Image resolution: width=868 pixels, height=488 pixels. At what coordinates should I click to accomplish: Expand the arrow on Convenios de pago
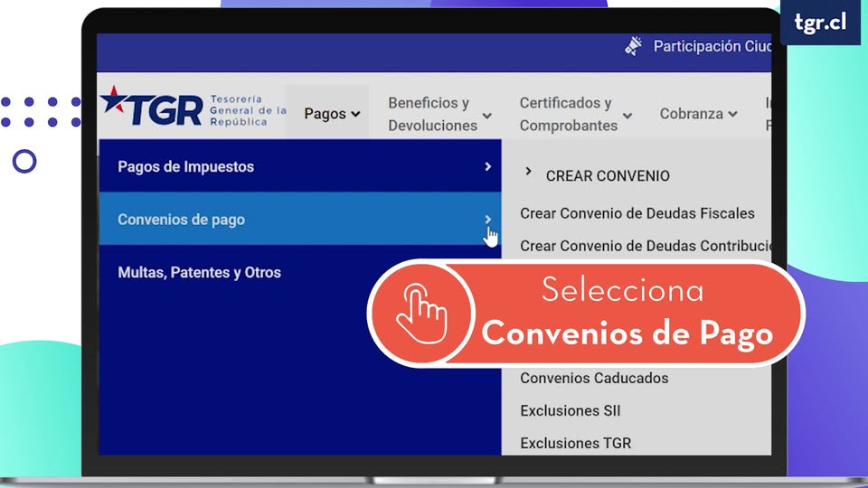(x=487, y=219)
